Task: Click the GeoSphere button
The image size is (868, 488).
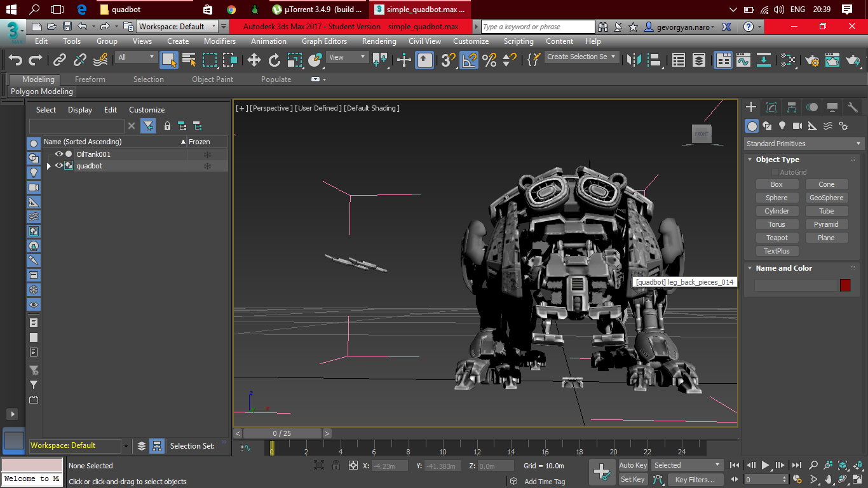Action: coord(826,198)
